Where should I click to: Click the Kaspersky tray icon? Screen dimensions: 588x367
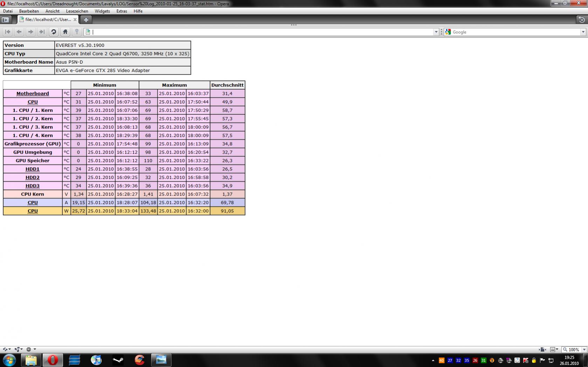(526, 360)
